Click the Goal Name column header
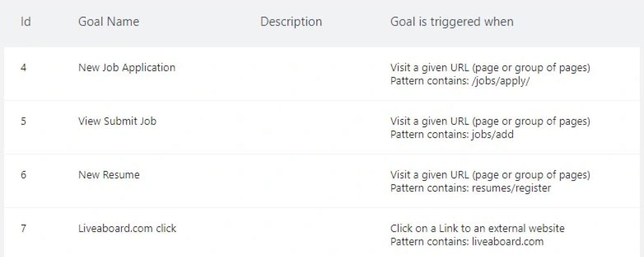The width and height of the screenshot is (644, 257). click(x=109, y=22)
